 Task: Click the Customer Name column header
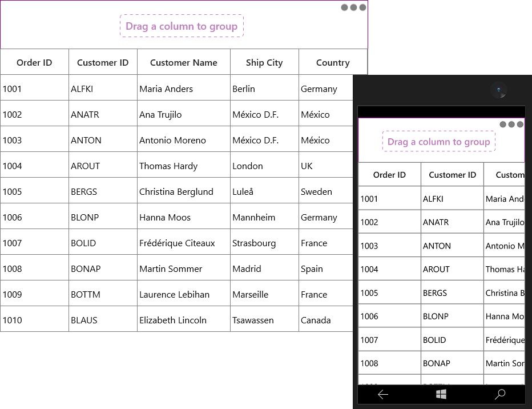pyautogui.click(x=184, y=62)
